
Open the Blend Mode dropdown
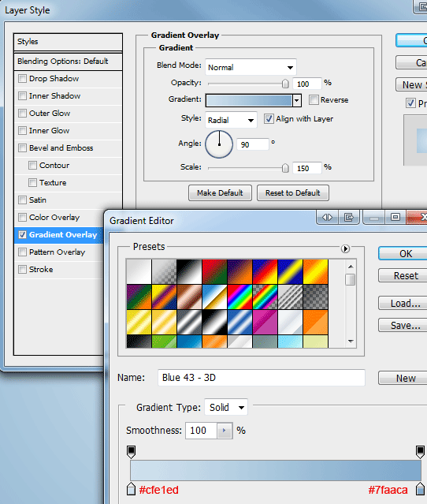coord(251,67)
